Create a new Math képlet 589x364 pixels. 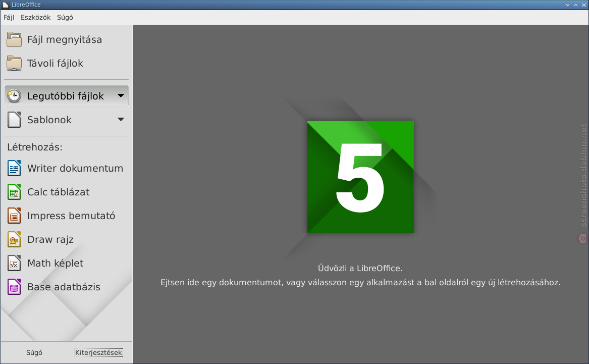point(55,264)
